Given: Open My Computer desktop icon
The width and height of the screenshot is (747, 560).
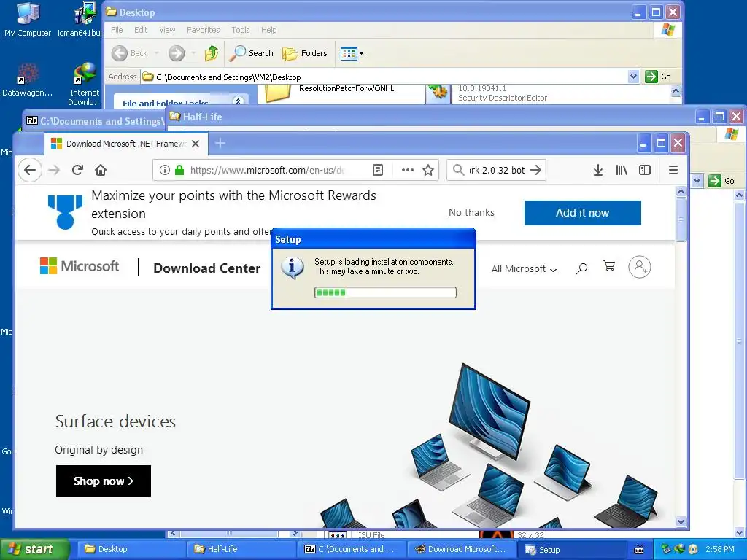Looking at the screenshot, I should pos(28,20).
